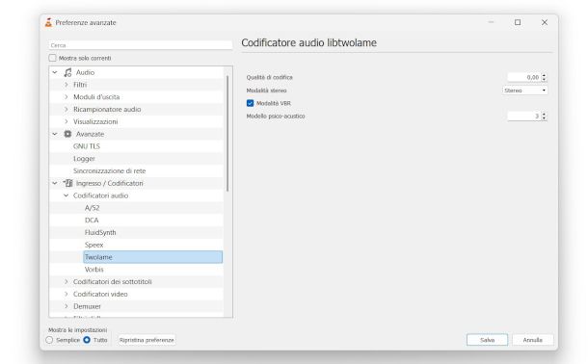Select the Tutto radio button

coord(87,340)
